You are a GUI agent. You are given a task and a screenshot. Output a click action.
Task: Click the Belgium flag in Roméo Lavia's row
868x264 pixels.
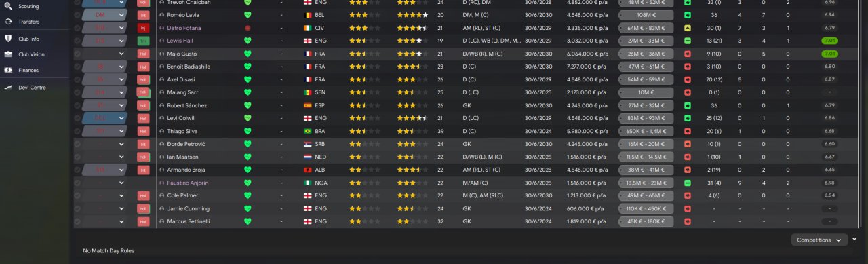click(x=308, y=15)
